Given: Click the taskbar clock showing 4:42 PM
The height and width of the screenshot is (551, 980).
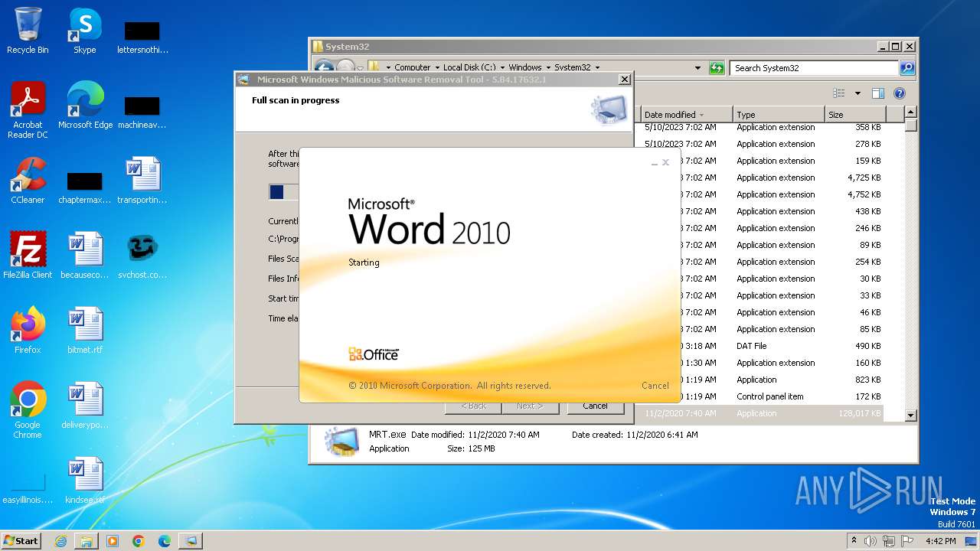Looking at the screenshot, I should point(940,541).
